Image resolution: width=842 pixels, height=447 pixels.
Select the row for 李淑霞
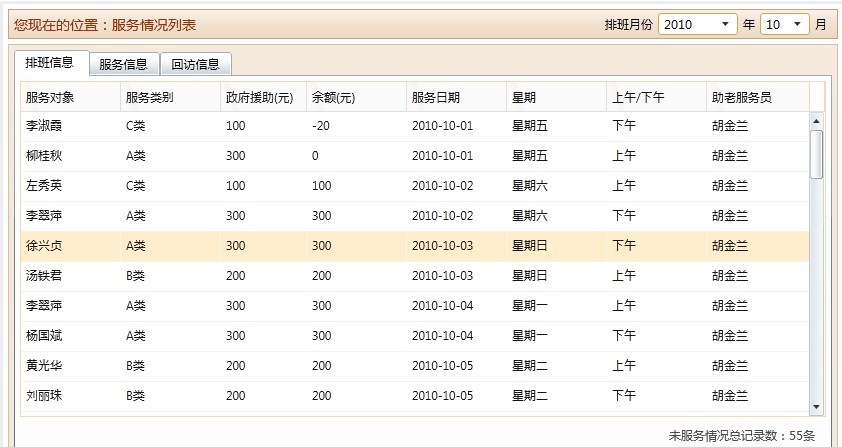44,126
